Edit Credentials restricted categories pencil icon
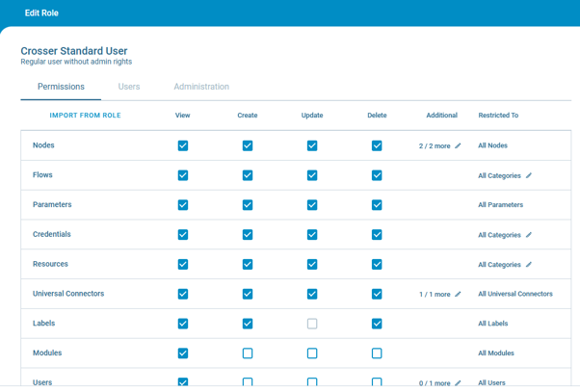The image size is (580, 392). point(529,235)
